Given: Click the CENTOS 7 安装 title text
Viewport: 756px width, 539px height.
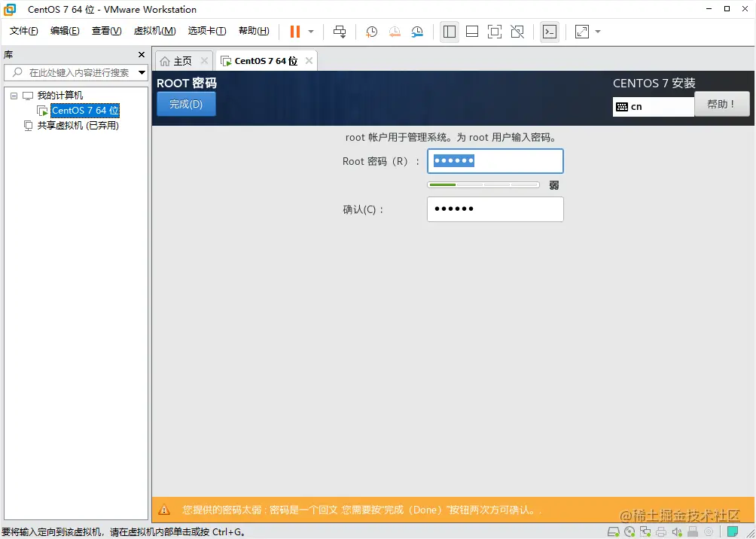Looking at the screenshot, I should [654, 83].
